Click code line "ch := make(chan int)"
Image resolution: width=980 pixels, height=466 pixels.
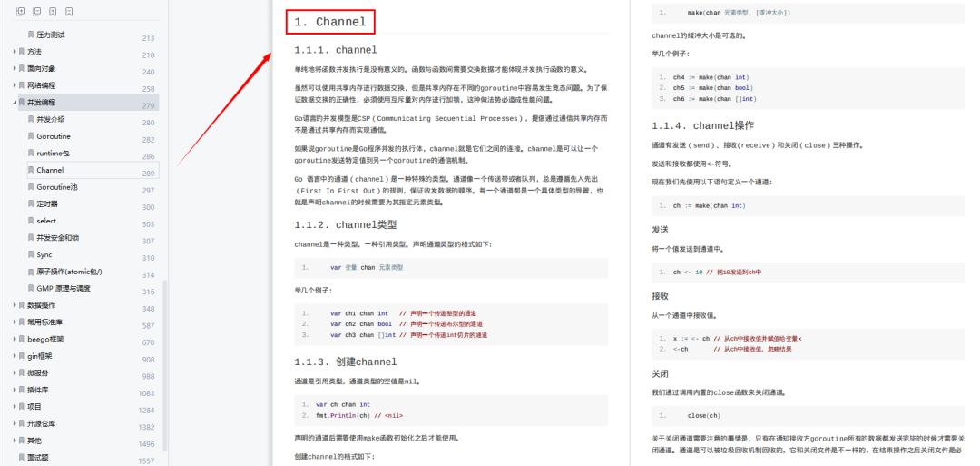click(x=710, y=206)
